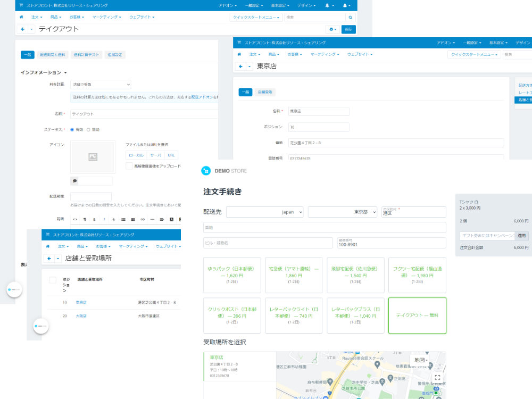Tick the 高解像度画像をアップロード checkbox

129,166
